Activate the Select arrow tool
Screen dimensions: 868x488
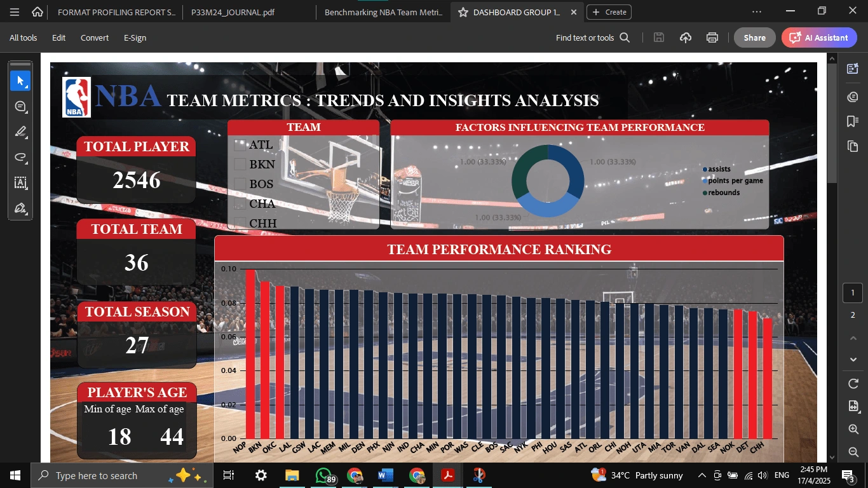click(20, 81)
